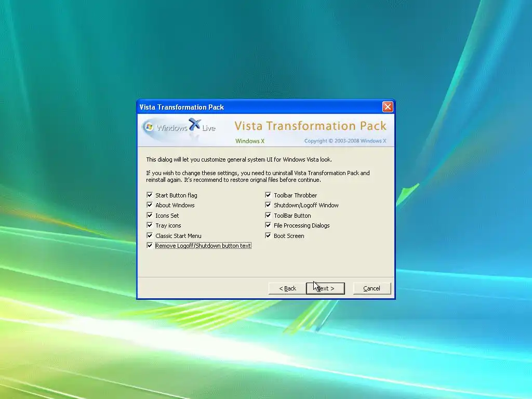Disable the Icons Set option
The height and width of the screenshot is (399, 532).
150,215
